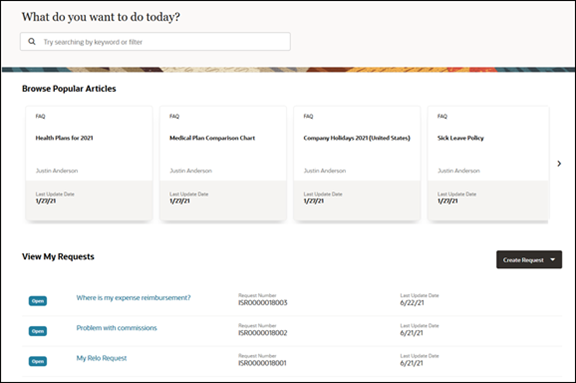Expand the Create Request dropdown arrow

552,260
